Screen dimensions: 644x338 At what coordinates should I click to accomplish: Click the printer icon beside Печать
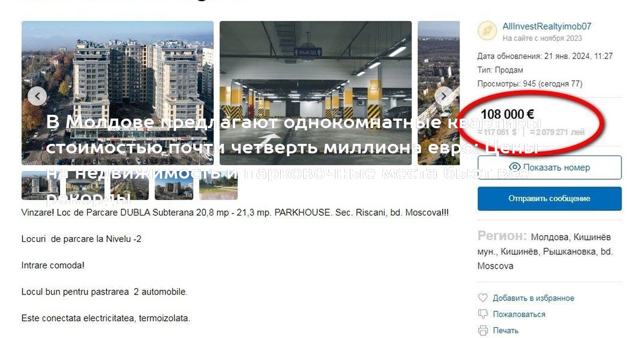pyautogui.click(x=483, y=330)
